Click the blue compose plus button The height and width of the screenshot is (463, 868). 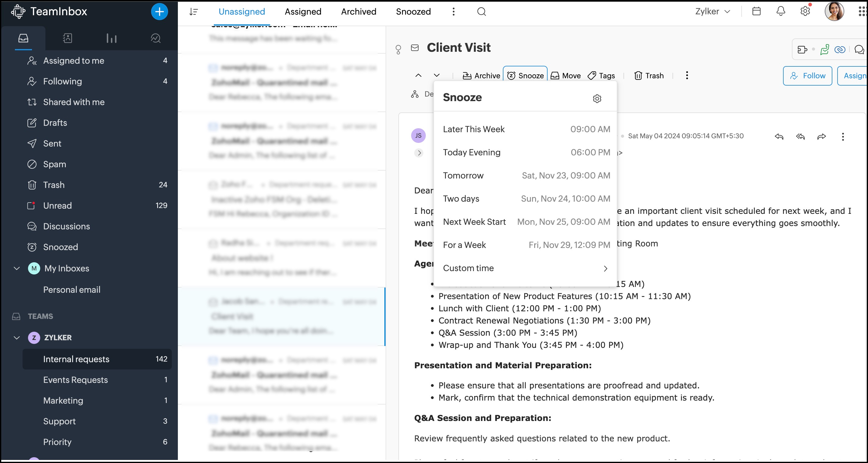click(x=159, y=12)
